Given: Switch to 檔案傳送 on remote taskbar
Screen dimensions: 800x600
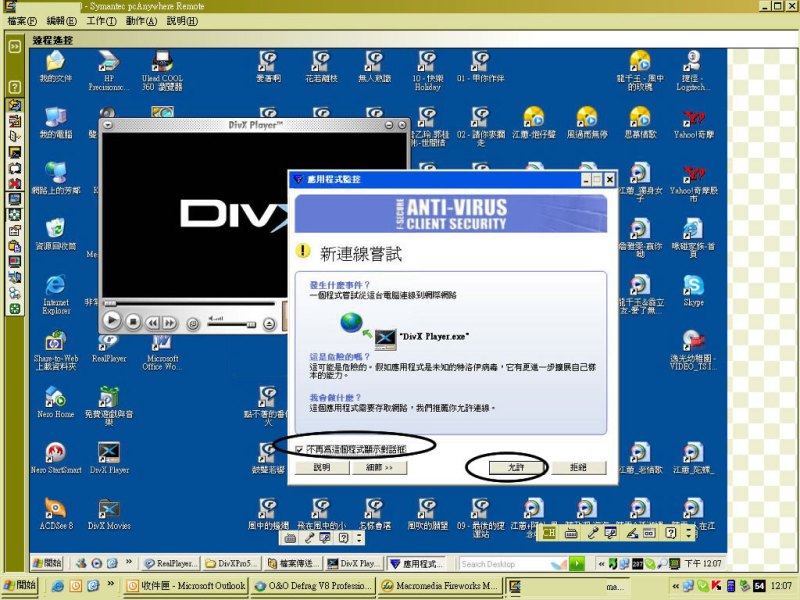Looking at the screenshot, I should coord(293,563).
